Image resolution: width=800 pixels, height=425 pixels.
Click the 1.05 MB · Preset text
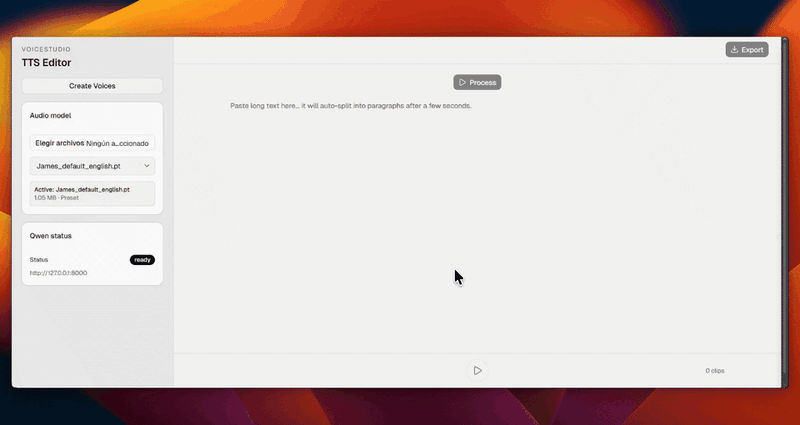tap(57, 198)
